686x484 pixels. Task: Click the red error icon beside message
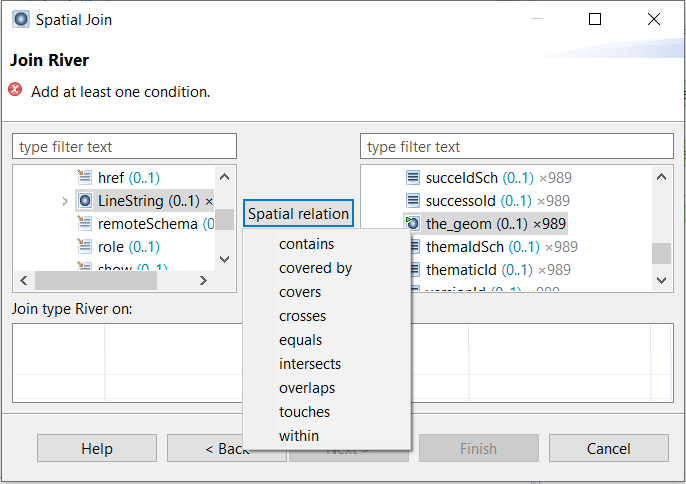(x=15, y=90)
